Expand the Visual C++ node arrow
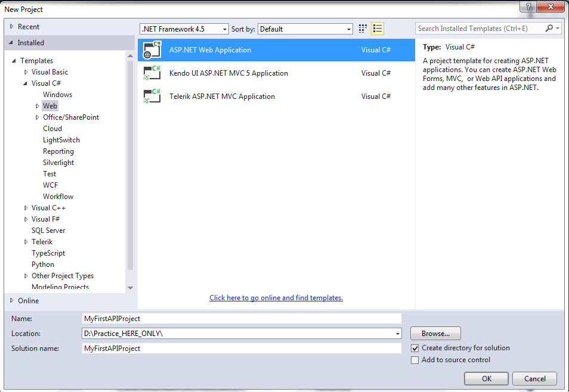The width and height of the screenshot is (569, 392). pyautogui.click(x=26, y=208)
